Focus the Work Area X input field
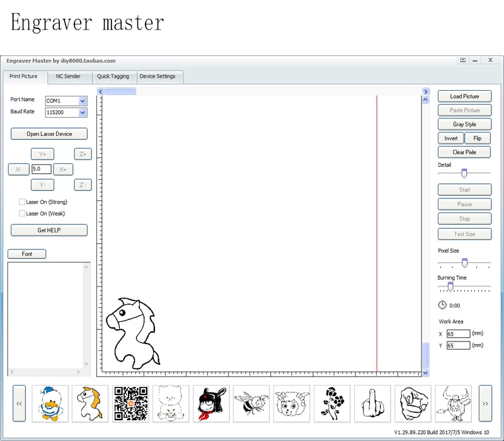Image resolution: width=504 pixels, height=441 pixels. 459,334
